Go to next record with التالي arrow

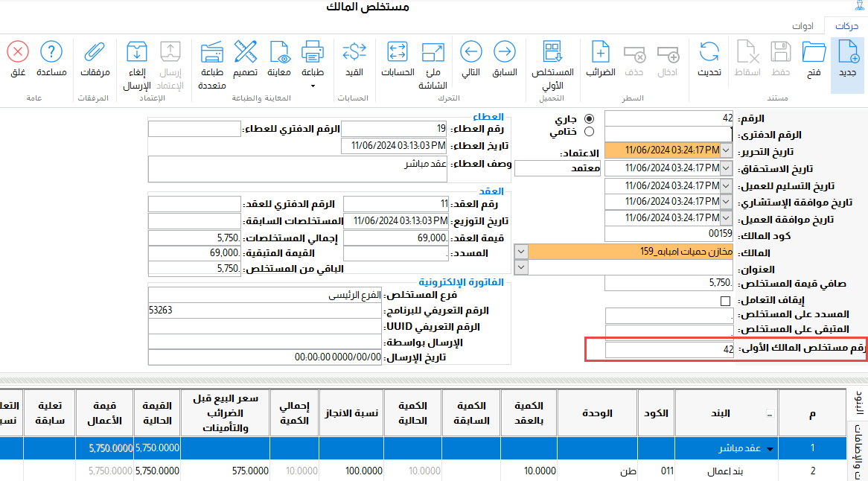click(x=470, y=53)
